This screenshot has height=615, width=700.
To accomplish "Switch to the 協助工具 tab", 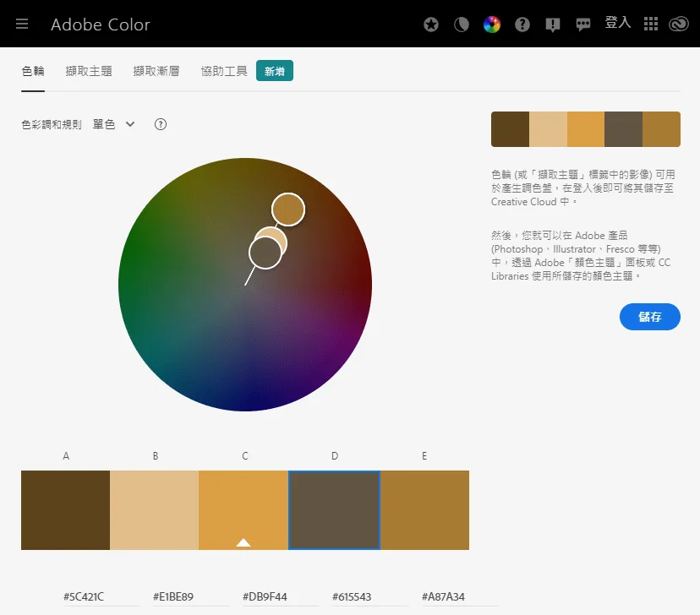I will pos(224,71).
